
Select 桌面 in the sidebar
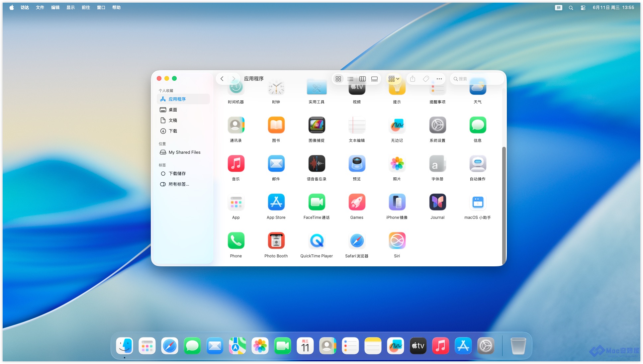[183, 110]
